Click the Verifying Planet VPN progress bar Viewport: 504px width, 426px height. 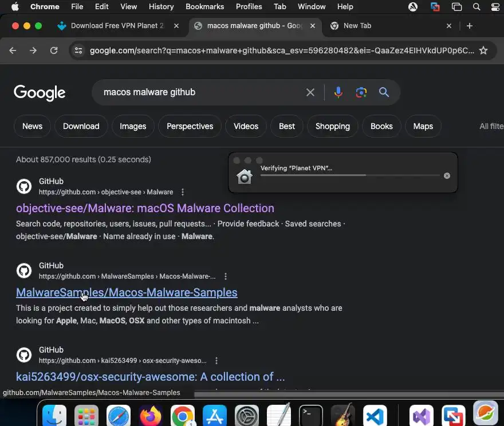coord(350,175)
